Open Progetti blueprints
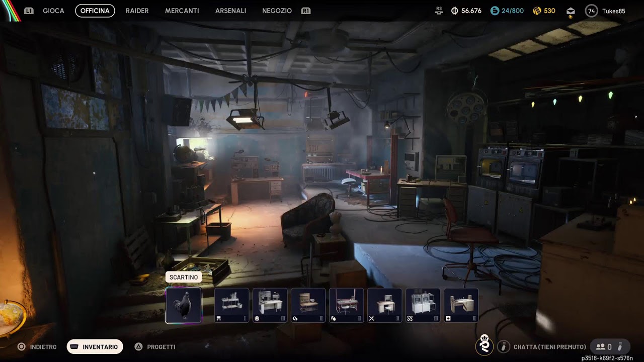 point(161,347)
